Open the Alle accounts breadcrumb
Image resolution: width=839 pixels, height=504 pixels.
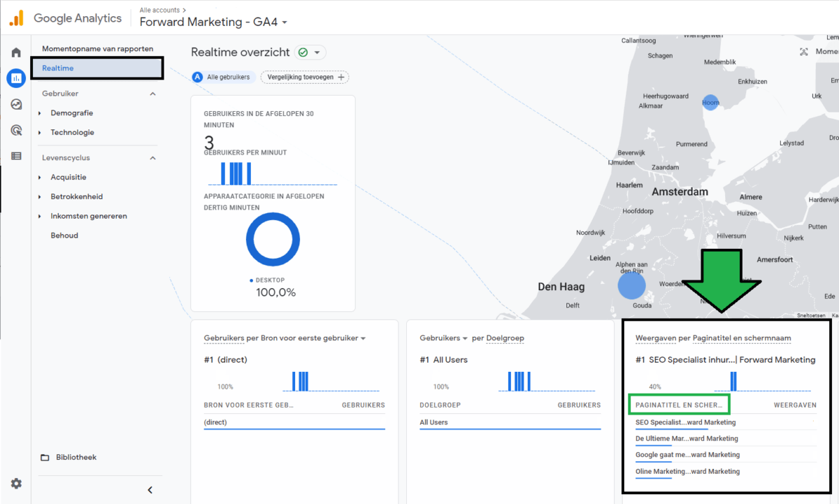pyautogui.click(x=158, y=10)
